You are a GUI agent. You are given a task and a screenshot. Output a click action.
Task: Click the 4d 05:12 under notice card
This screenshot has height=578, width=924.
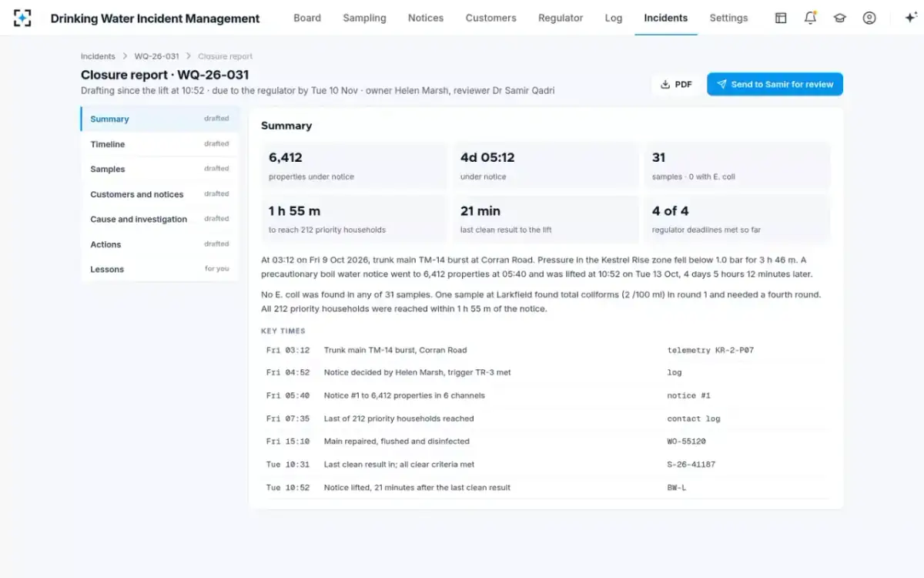point(546,166)
